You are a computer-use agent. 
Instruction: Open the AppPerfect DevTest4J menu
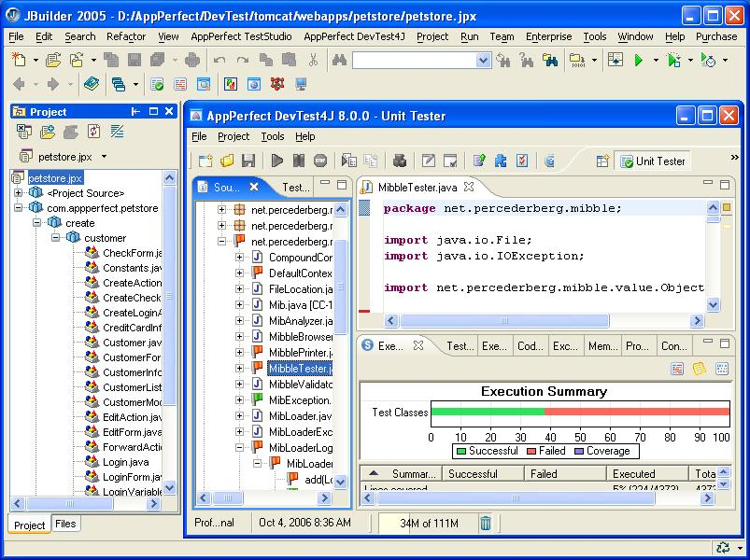click(354, 36)
